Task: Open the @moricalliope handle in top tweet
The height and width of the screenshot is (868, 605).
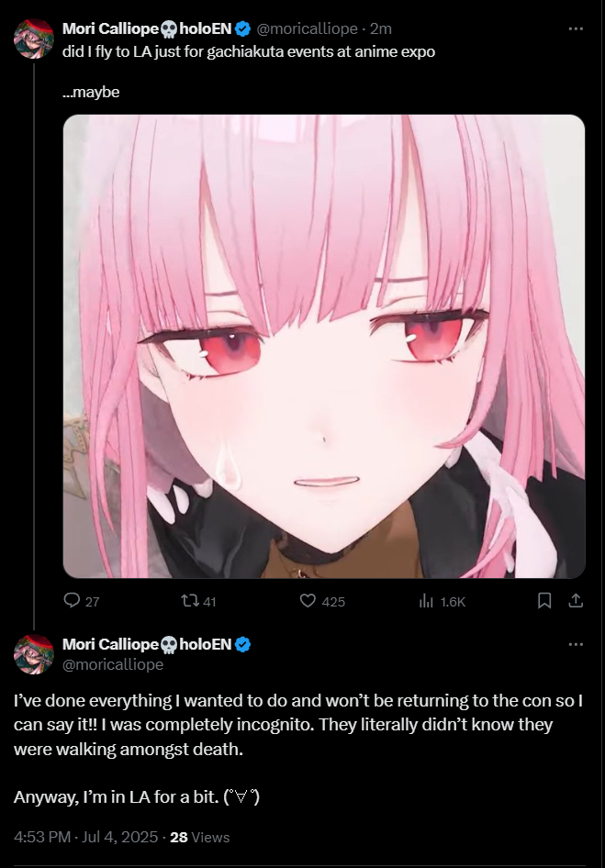Action: tap(307, 28)
